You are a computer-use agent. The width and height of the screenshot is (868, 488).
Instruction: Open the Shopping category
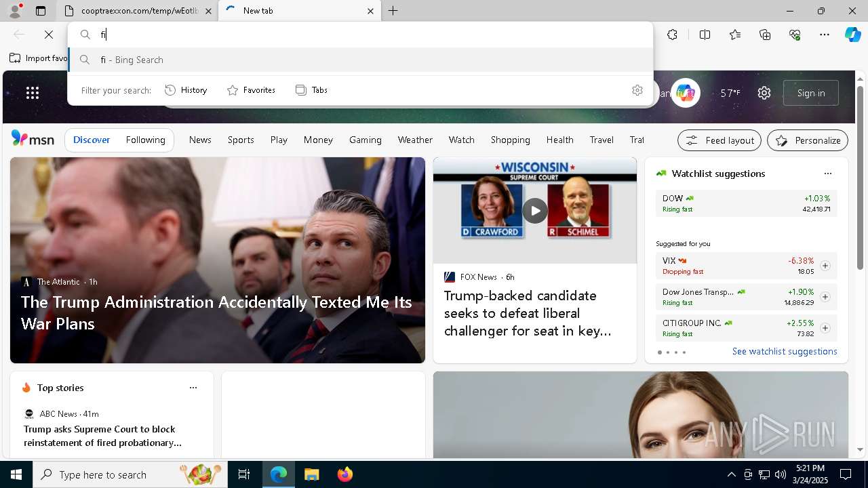click(511, 140)
